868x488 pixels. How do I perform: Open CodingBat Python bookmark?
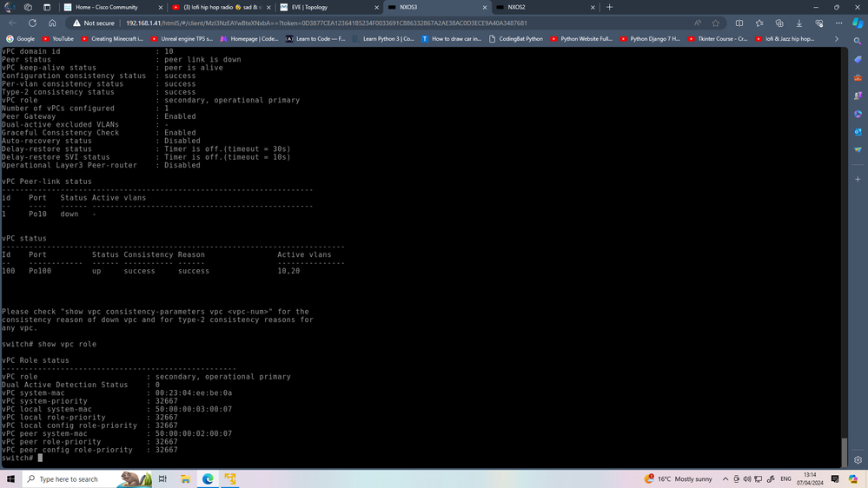point(516,39)
